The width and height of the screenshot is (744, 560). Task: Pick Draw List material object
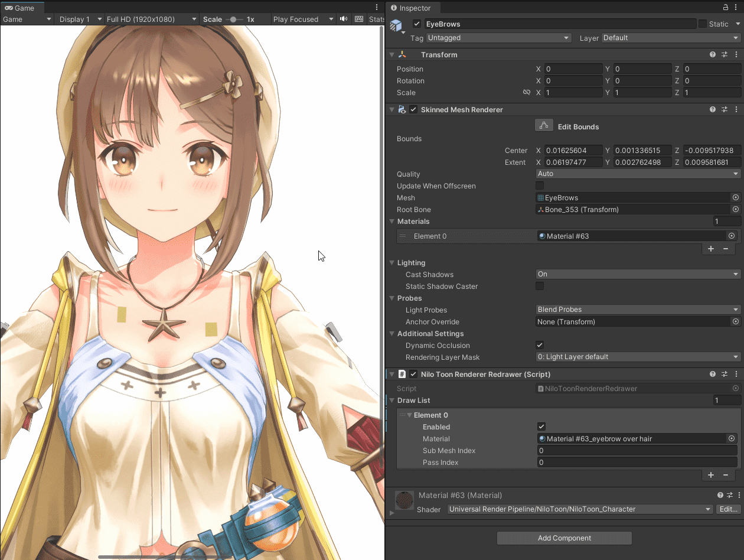click(x=732, y=438)
